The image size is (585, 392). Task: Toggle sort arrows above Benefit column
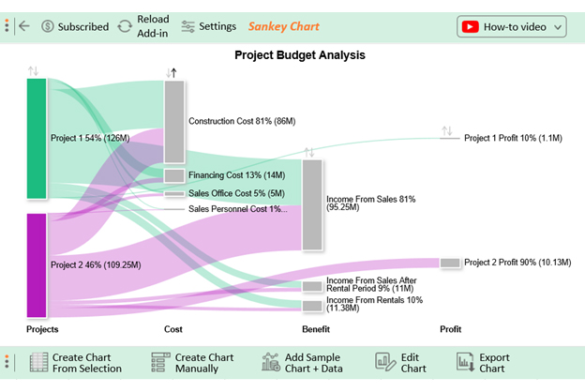[309, 152]
